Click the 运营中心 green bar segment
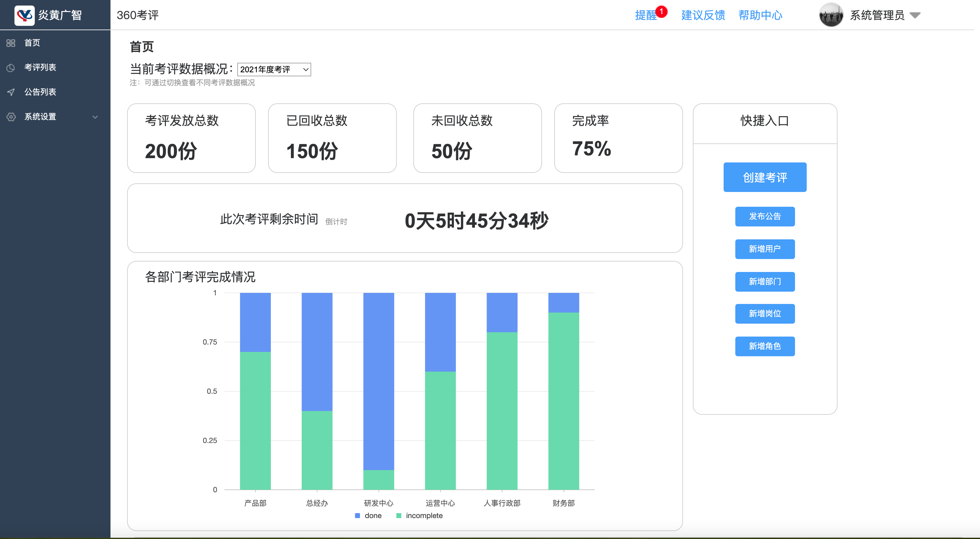The image size is (980, 539). pos(440,431)
